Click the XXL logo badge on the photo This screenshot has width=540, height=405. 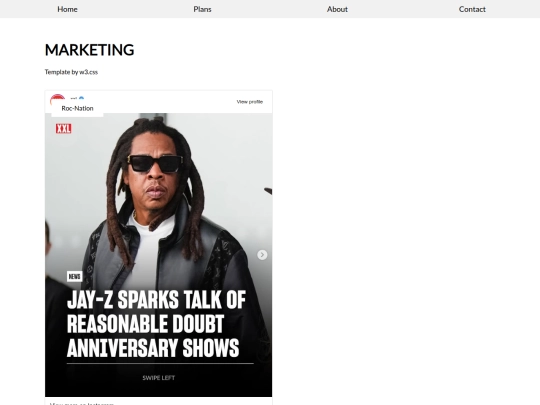63,129
